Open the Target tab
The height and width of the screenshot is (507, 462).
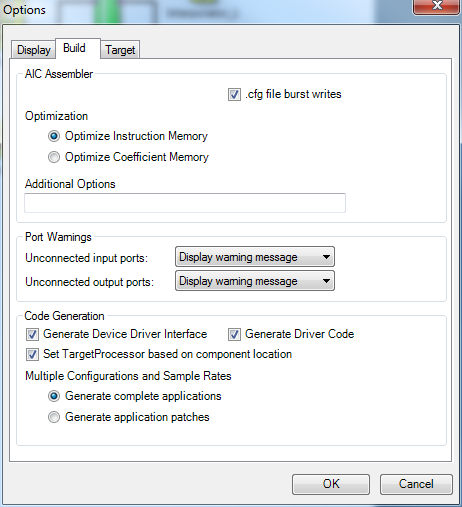pos(120,50)
